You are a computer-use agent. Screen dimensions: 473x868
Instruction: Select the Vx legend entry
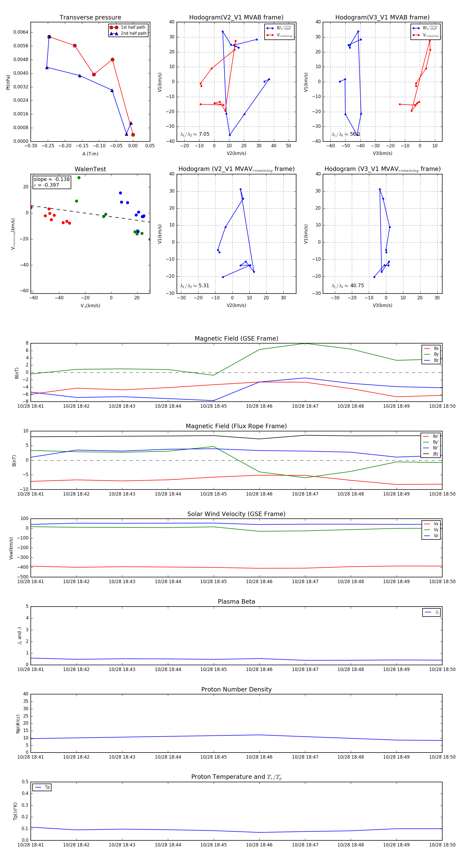click(431, 524)
